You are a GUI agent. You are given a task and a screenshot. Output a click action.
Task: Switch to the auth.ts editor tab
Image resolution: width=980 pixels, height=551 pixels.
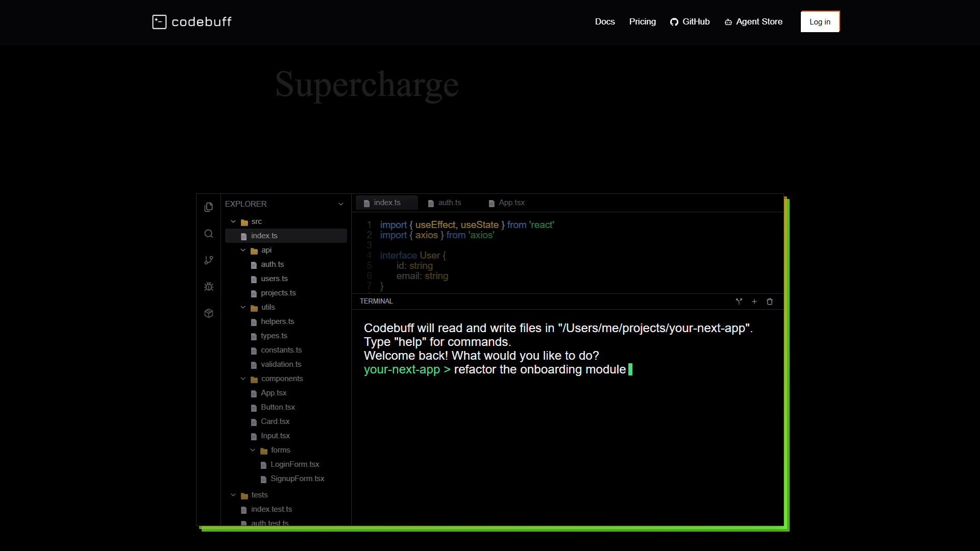[x=445, y=203]
